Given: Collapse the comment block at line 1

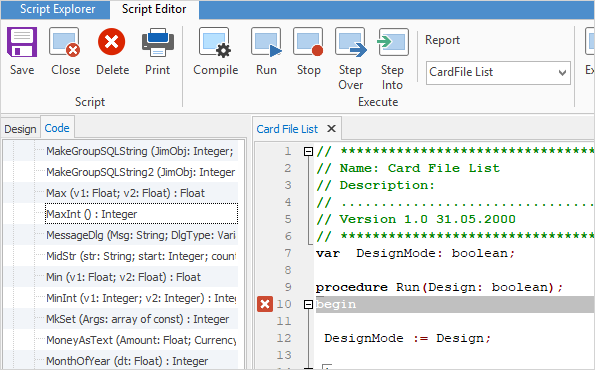Looking at the screenshot, I should click(308, 152).
